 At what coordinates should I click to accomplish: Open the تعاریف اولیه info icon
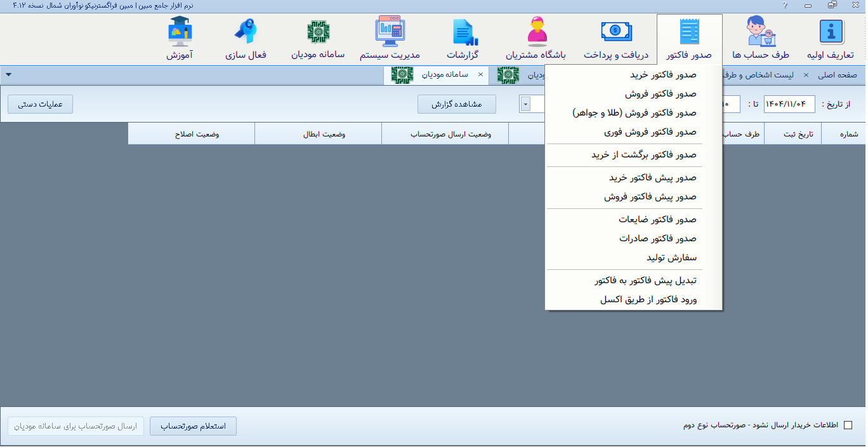(x=830, y=33)
